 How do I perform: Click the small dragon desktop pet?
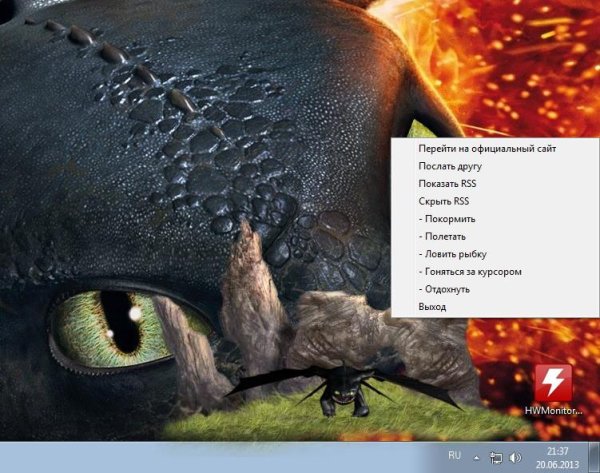[x=344, y=390]
